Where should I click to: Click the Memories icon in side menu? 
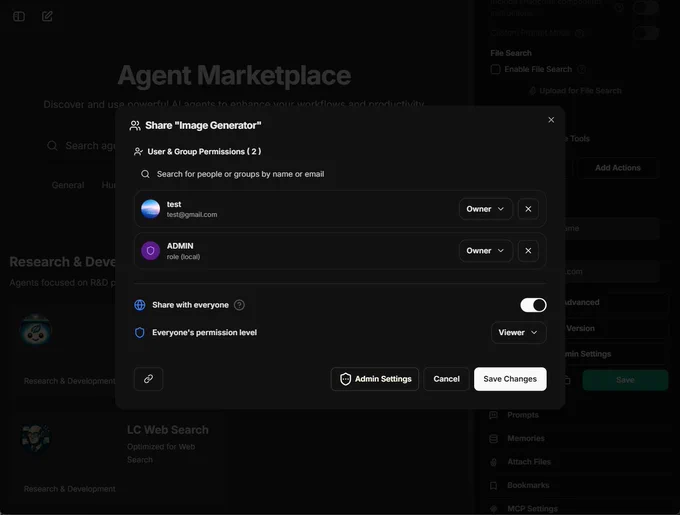tap(494, 439)
